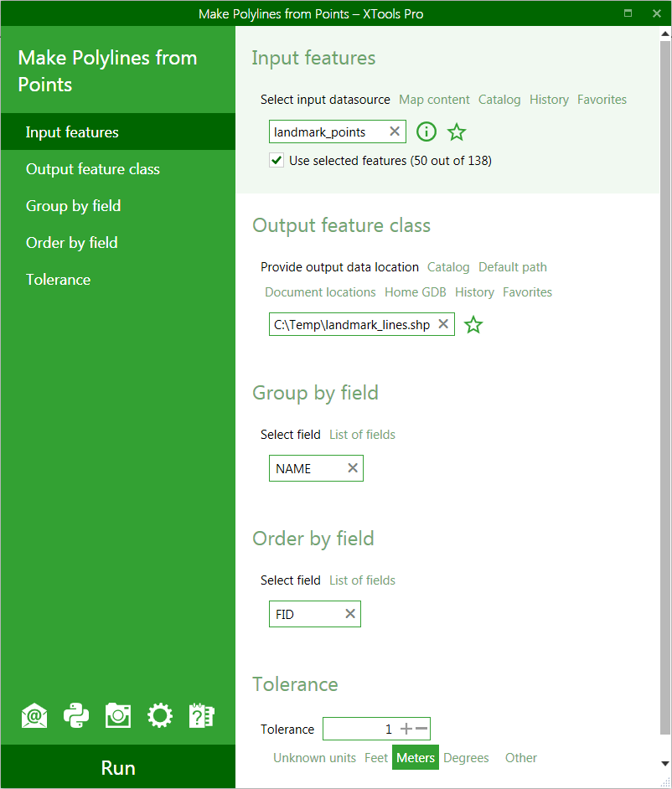Choose Catalog for output location
Screen dimensions: 672x789
[x=448, y=267]
